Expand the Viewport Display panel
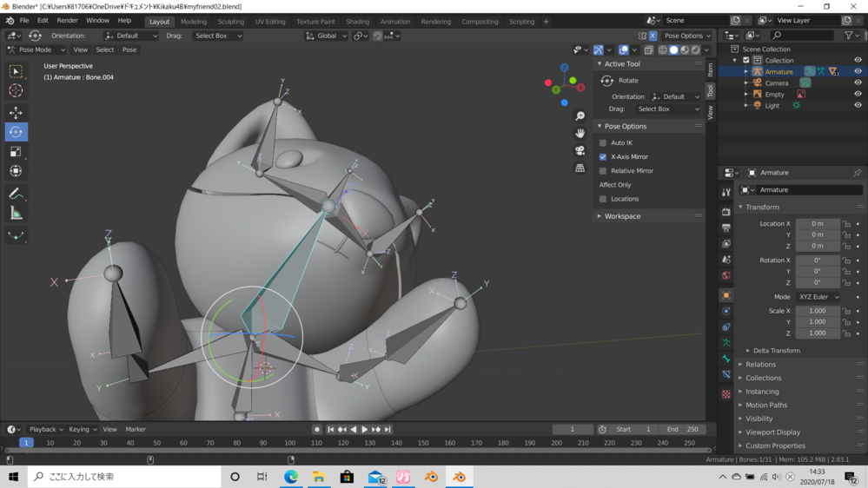Image resolution: width=868 pixels, height=488 pixels. (x=772, y=432)
